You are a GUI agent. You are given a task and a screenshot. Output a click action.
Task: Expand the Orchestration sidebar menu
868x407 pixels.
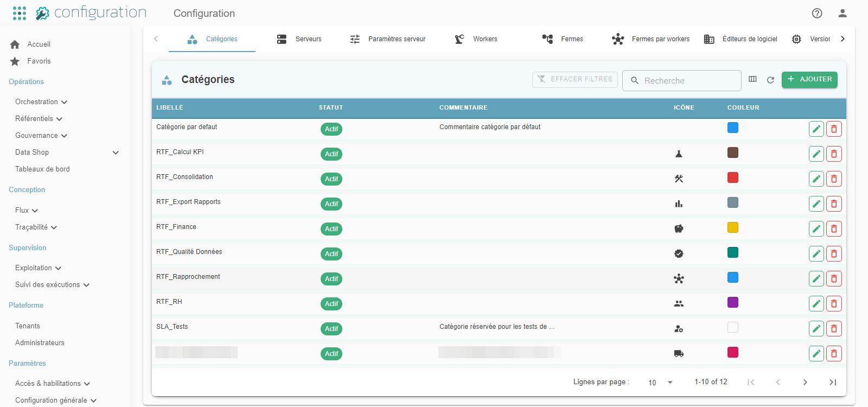(41, 102)
